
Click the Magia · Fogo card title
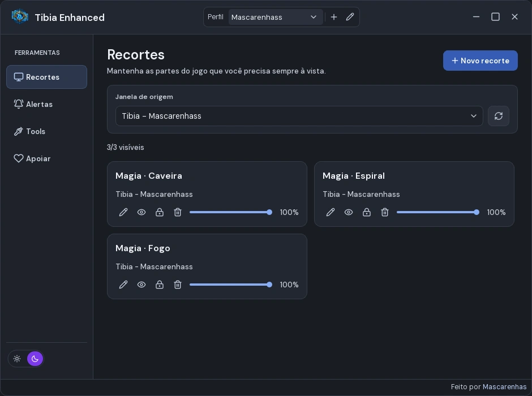coord(143,248)
